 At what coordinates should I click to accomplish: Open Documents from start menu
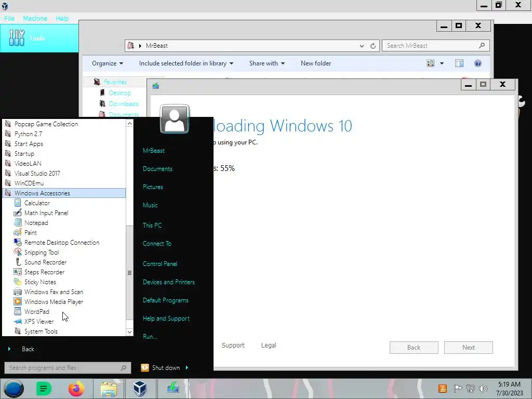(157, 169)
